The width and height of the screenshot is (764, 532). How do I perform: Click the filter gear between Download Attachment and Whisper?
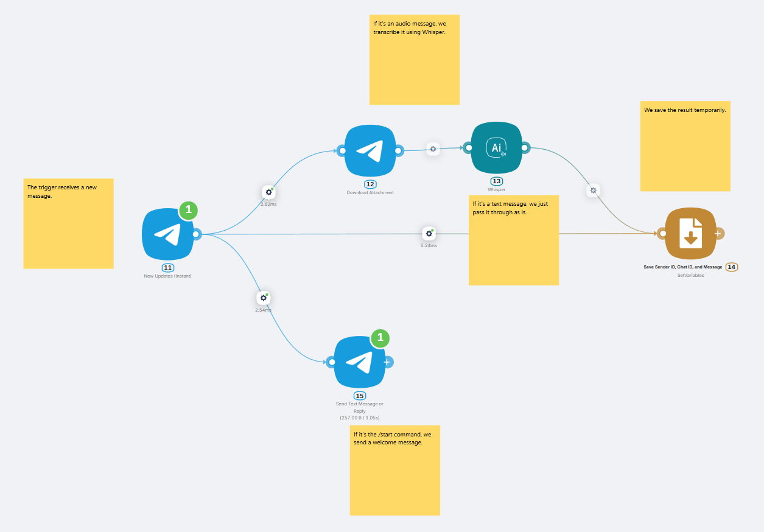(x=433, y=149)
